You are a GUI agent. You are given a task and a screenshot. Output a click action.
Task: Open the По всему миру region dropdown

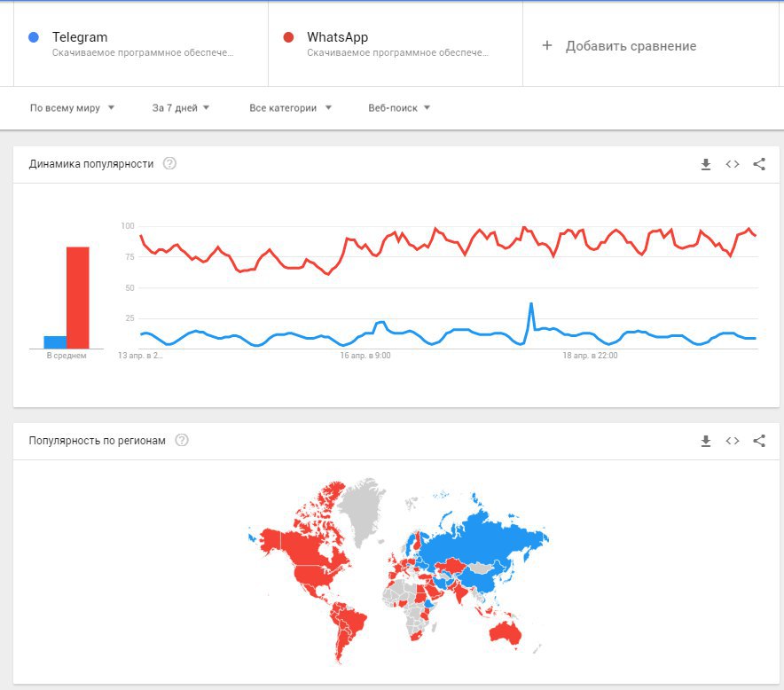(x=73, y=108)
